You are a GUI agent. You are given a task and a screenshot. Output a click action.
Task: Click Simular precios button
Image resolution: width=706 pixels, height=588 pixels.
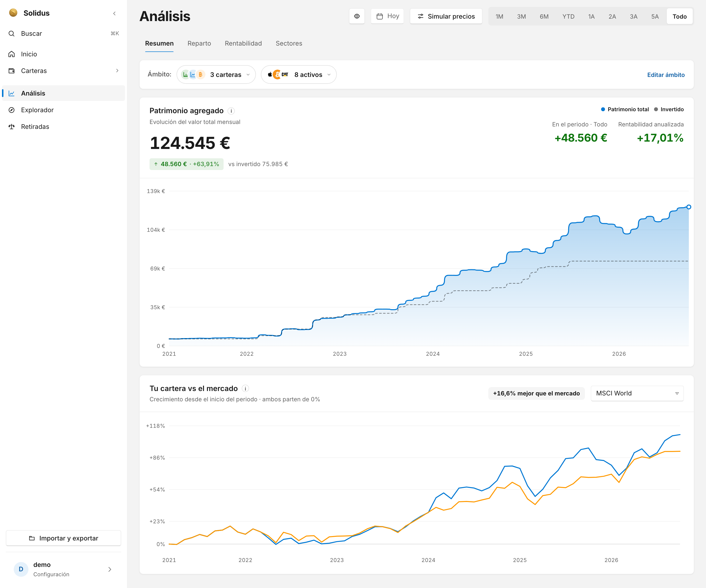(x=446, y=16)
